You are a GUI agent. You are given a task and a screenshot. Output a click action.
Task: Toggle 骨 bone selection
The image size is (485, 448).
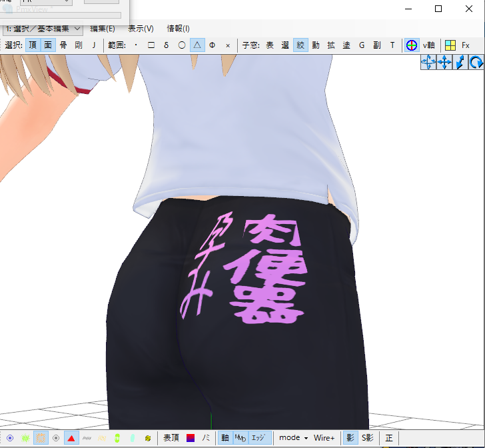coord(63,45)
